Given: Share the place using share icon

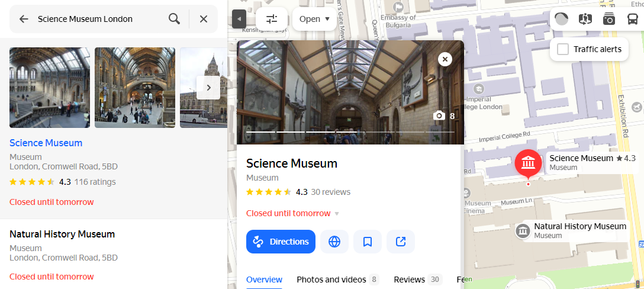Looking at the screenshot, I should 401,242.
